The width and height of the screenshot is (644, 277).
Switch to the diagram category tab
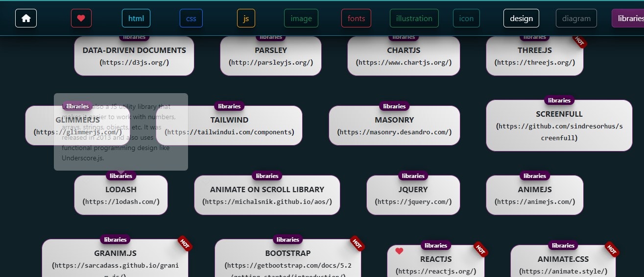(576, 18)
